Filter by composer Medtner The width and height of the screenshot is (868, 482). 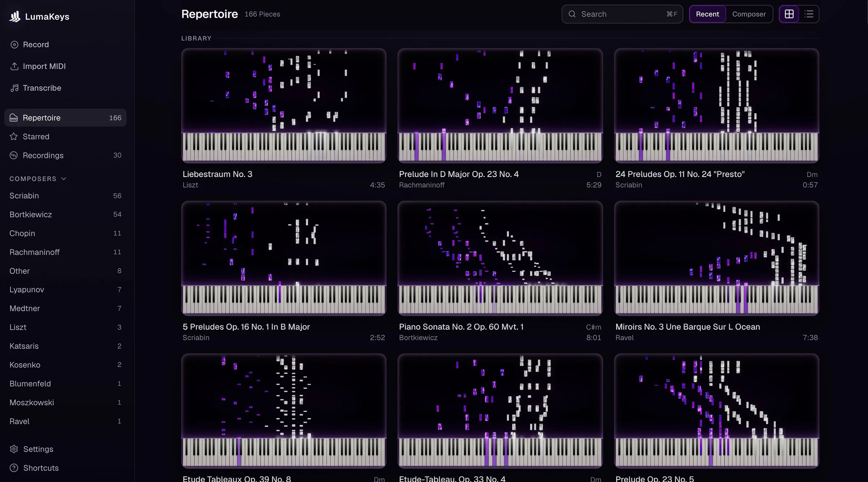pyautogui.click(x=65, y=309)
